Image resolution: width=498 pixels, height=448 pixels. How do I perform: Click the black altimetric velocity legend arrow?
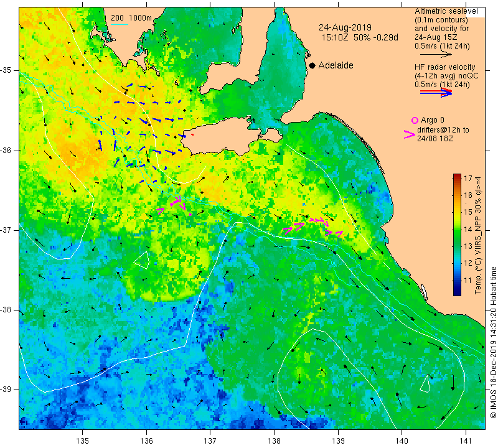click(436, 54)
